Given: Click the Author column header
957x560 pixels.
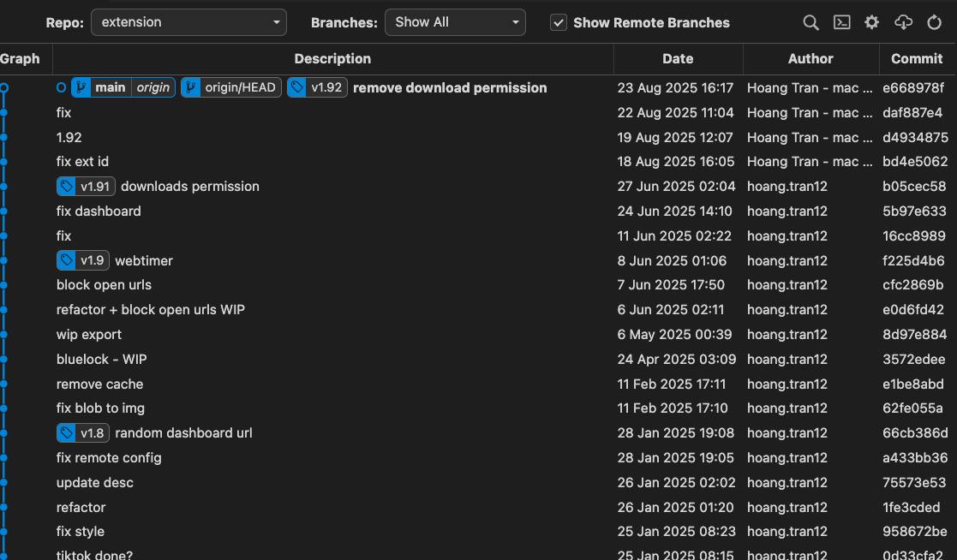Looking at the screenshot, I should point(810,58).
